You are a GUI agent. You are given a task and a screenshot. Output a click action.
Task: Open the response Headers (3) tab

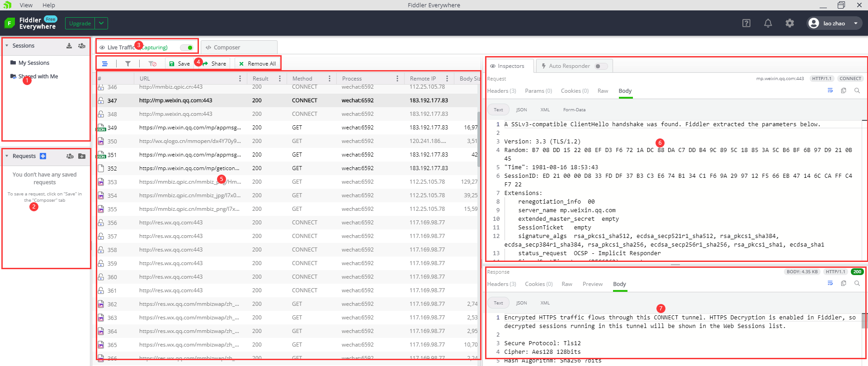pos(501,284)
